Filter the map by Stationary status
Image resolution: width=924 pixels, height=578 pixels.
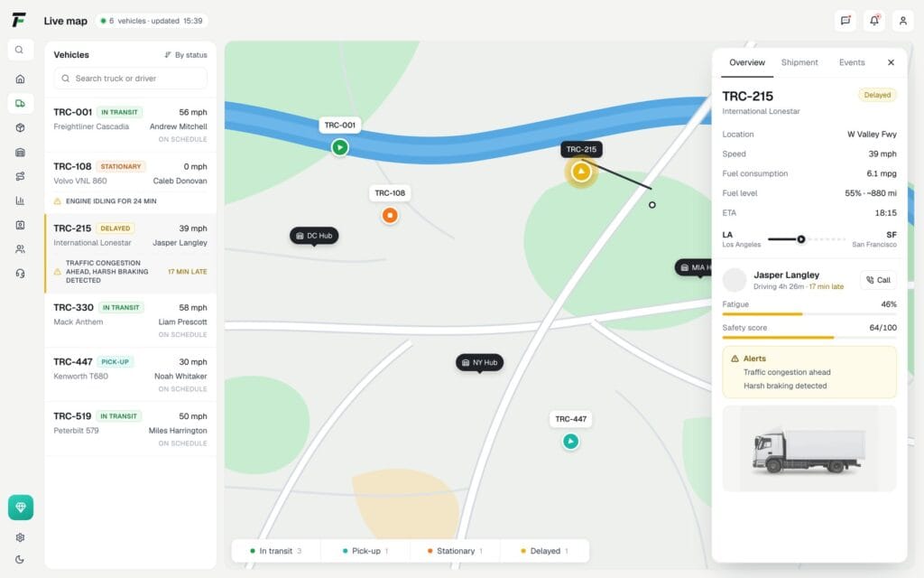pos(455,551)
